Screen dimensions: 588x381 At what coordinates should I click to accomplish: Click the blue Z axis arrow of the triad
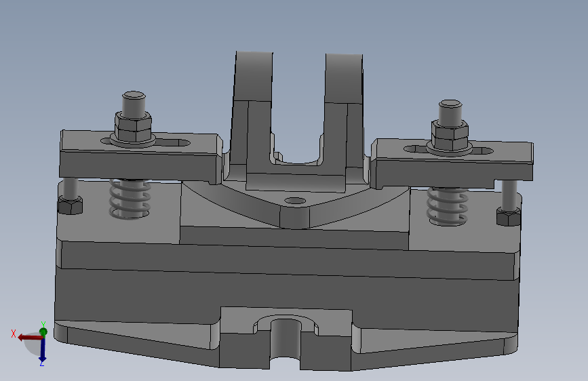point(42,350)
